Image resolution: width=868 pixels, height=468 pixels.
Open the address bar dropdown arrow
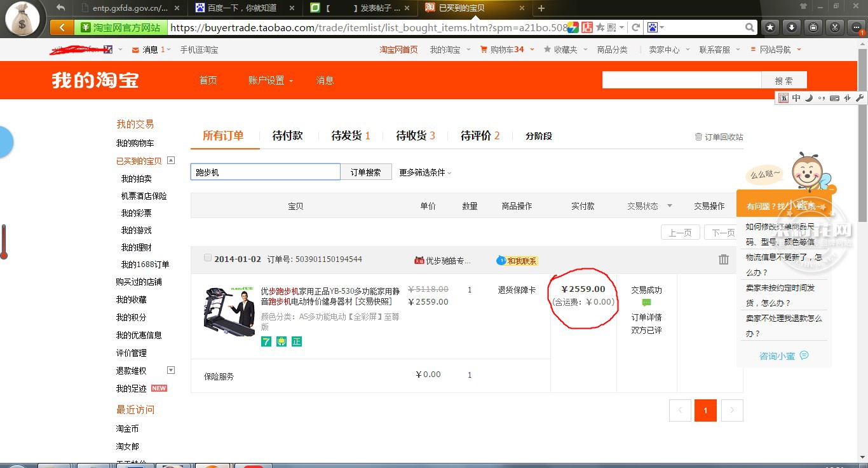[x=623, y=27]
